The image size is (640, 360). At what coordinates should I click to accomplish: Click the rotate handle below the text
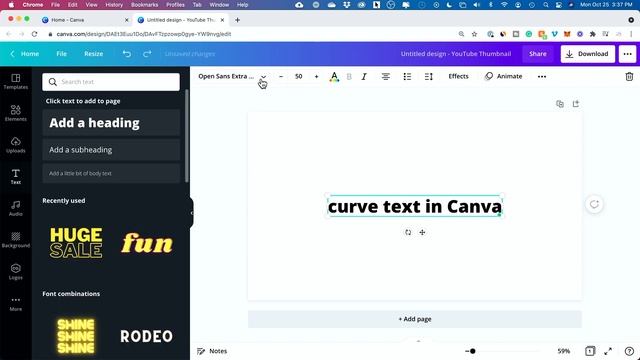coord(408,232)
